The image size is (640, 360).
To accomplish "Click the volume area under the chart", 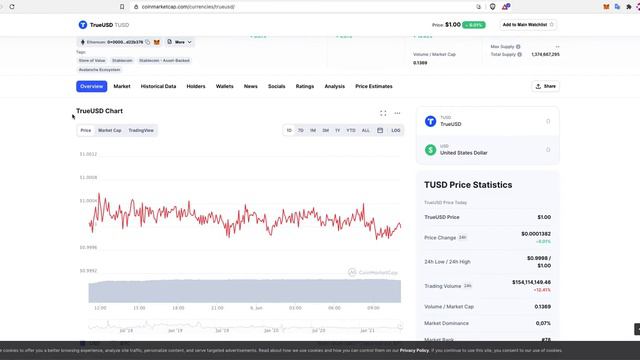I will click(x=244, y=291).
